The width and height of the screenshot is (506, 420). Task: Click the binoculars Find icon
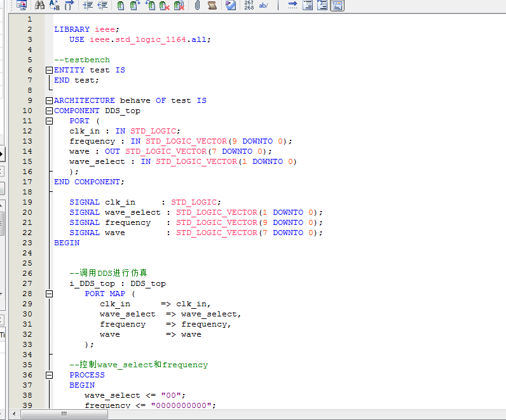coord(39,6)
